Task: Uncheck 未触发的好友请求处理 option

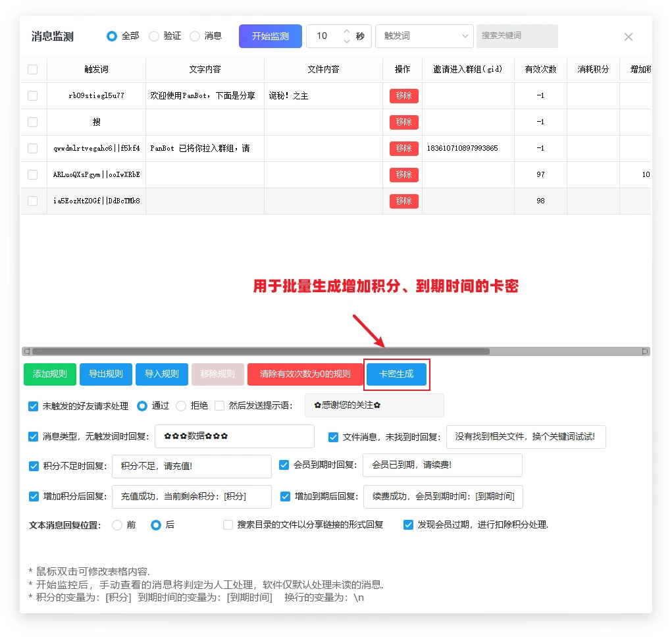Action: pos(34,406)
